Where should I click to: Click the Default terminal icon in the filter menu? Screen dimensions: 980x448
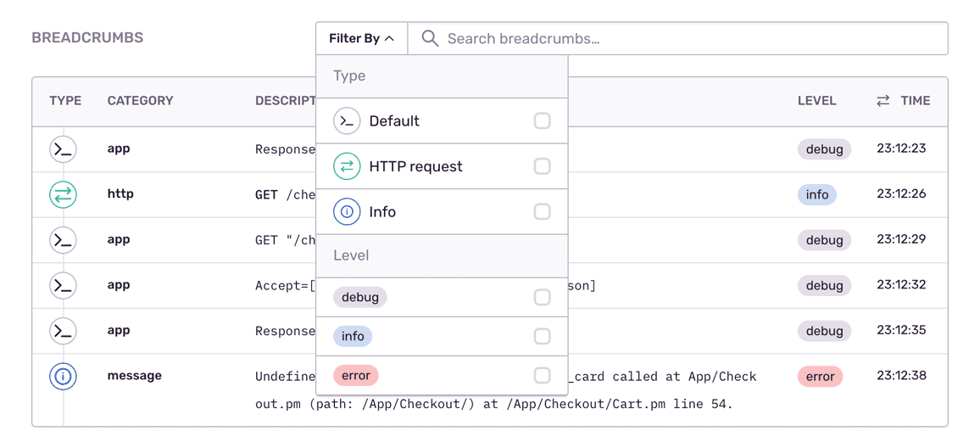[347, 121]
